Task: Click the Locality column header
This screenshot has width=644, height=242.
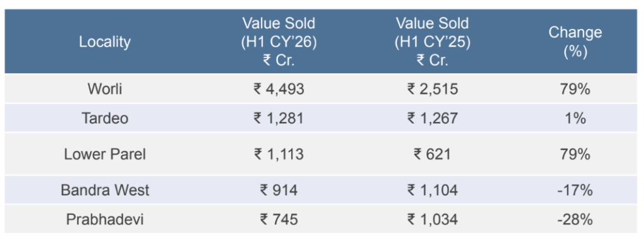Action: 105,42
